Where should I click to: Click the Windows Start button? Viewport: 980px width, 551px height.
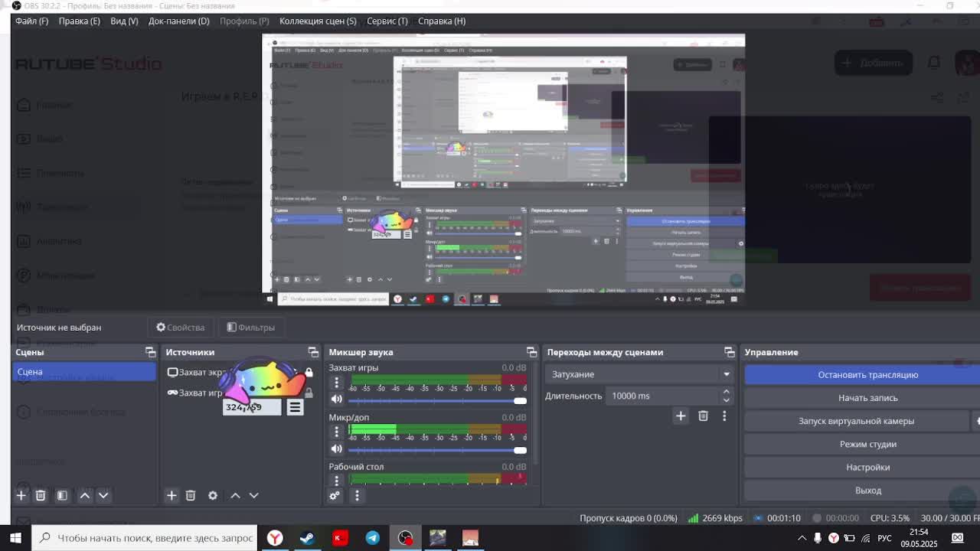pos(15,538)
